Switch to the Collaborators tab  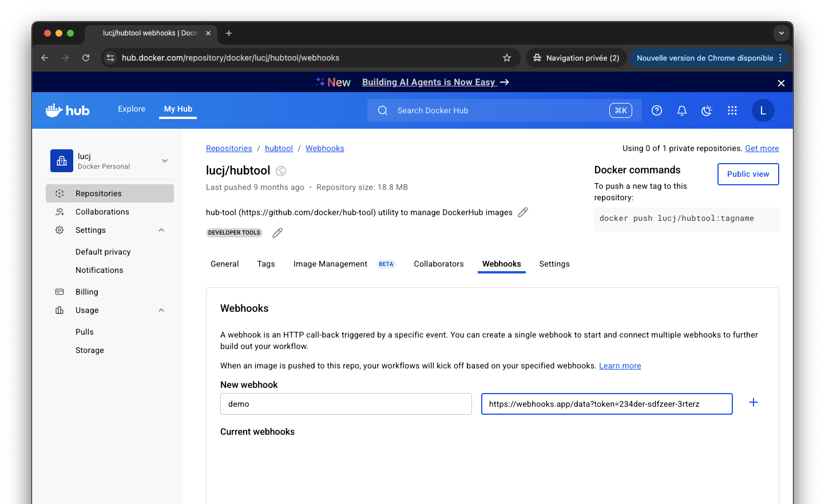439,264
